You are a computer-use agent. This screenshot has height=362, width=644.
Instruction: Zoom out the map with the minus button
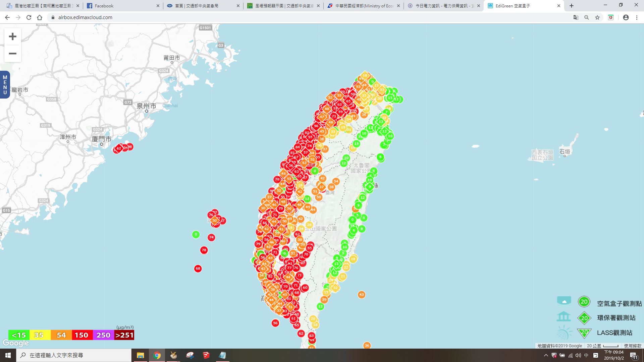13,54
